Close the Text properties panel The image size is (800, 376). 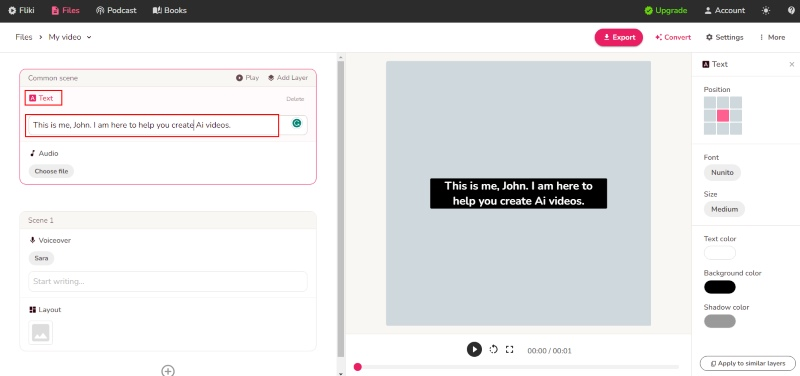coord(791,64)
